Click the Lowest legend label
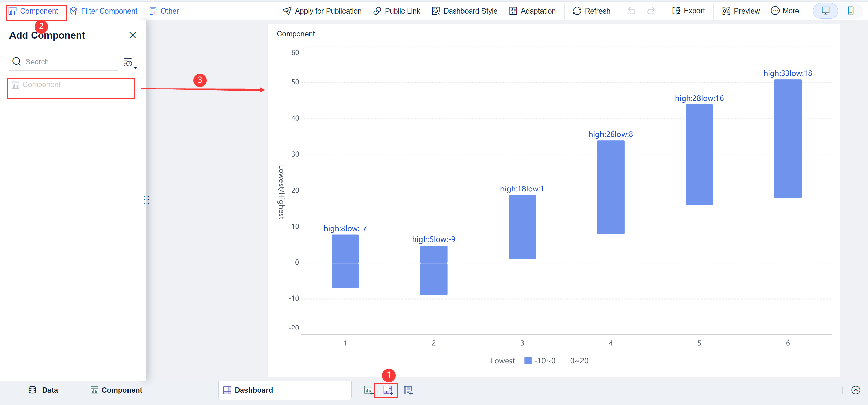This screenshot has width=868, height=405. 502,361
